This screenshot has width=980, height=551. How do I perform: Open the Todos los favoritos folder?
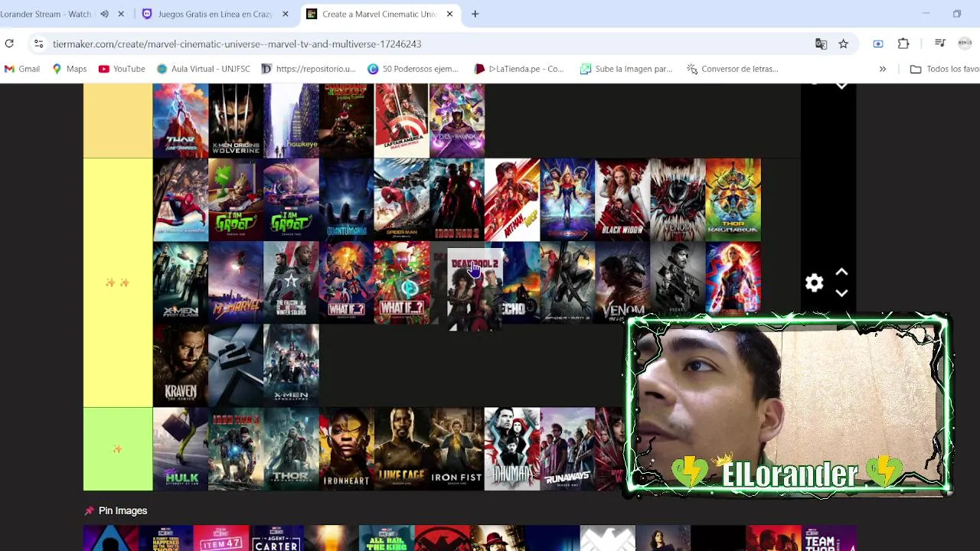945,69
